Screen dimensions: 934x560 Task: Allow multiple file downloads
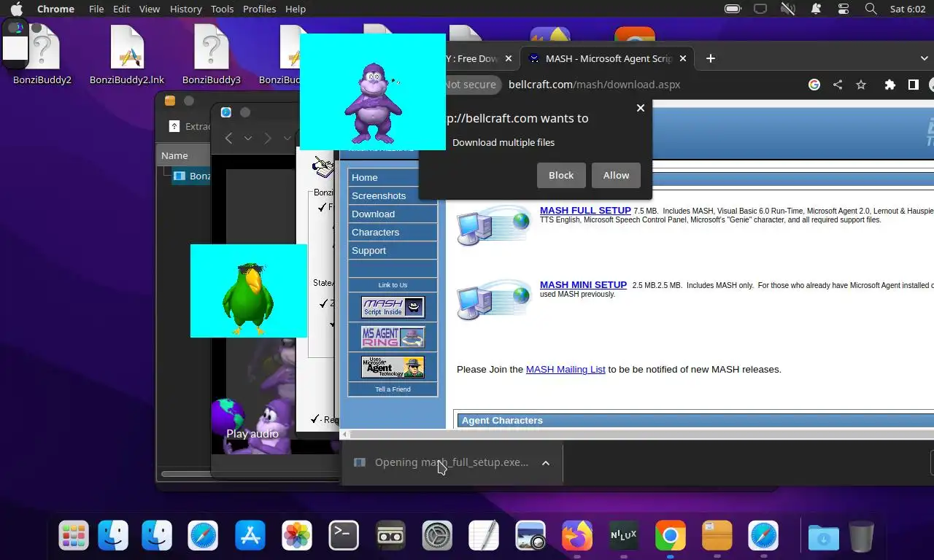(616, 175)
